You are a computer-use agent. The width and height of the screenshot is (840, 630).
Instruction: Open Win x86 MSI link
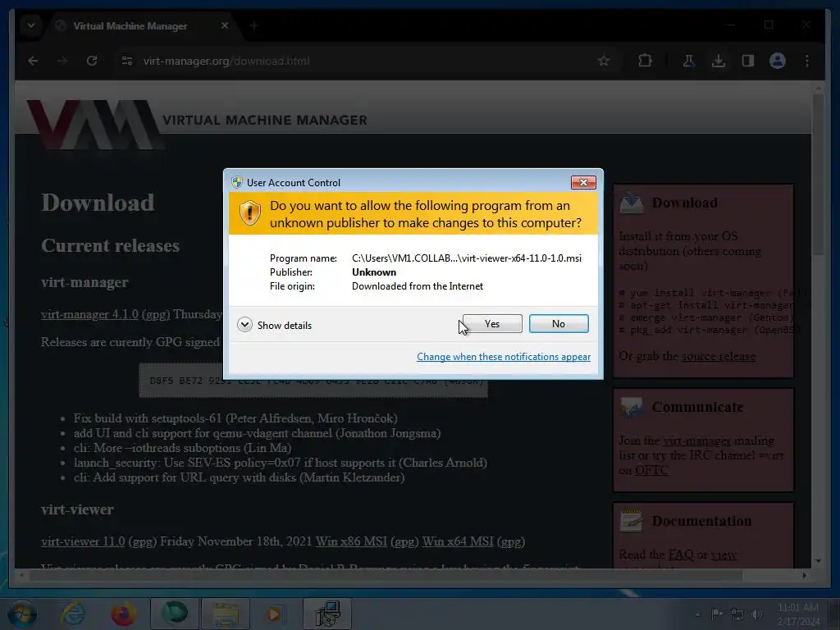tap(351, 541)
